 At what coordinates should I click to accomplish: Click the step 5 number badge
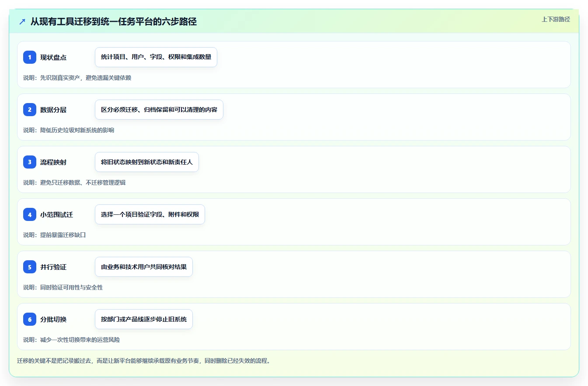[30, 267]
